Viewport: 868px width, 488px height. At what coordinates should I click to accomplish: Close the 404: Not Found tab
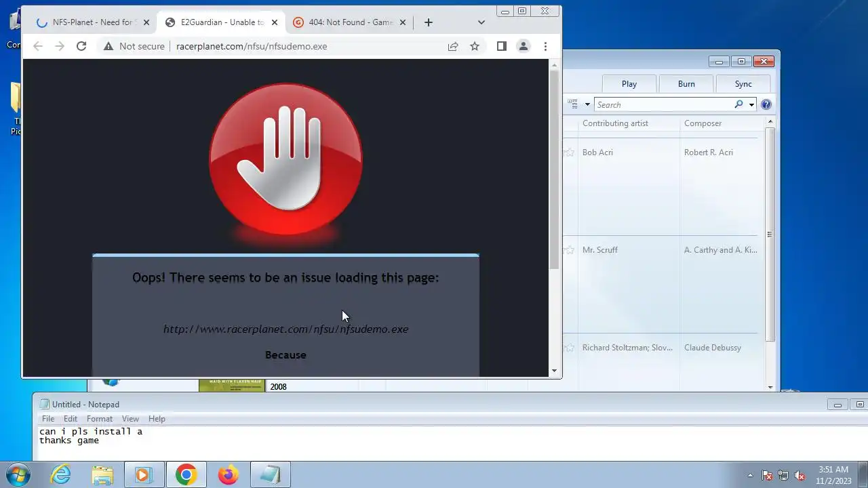(403, 22)
